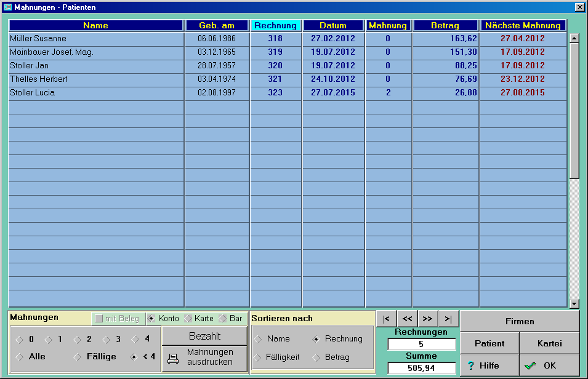
Task: Confirm with the green checkmark OK button
Action: click(530, 365)
